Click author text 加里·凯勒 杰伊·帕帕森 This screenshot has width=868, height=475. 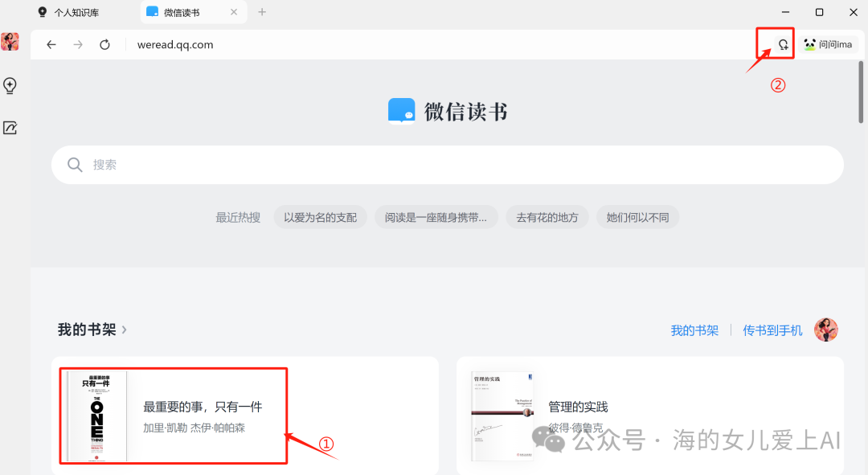click(194, 428)
